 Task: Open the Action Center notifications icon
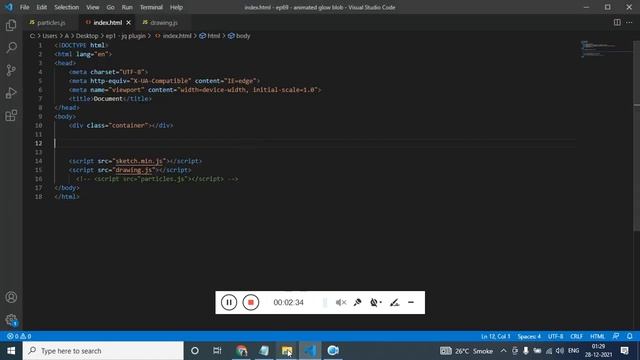pyautogui.click(x=624, y=351)
